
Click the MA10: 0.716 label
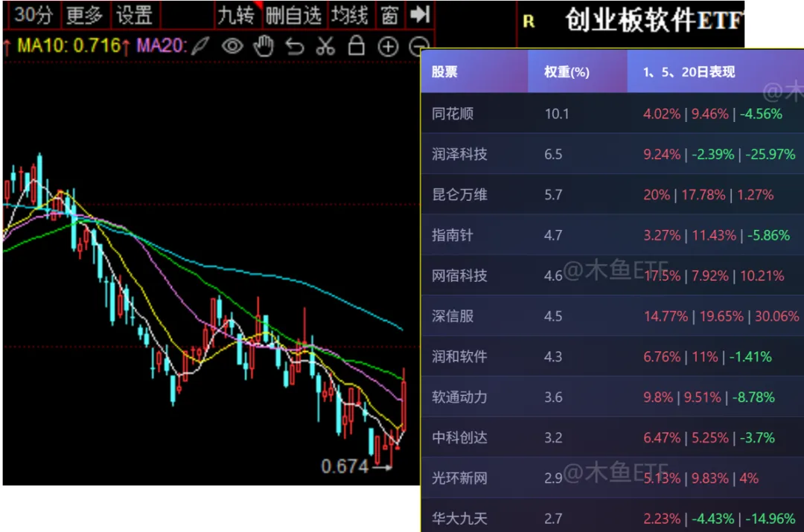pyautogui.click(x=68, y=46)
